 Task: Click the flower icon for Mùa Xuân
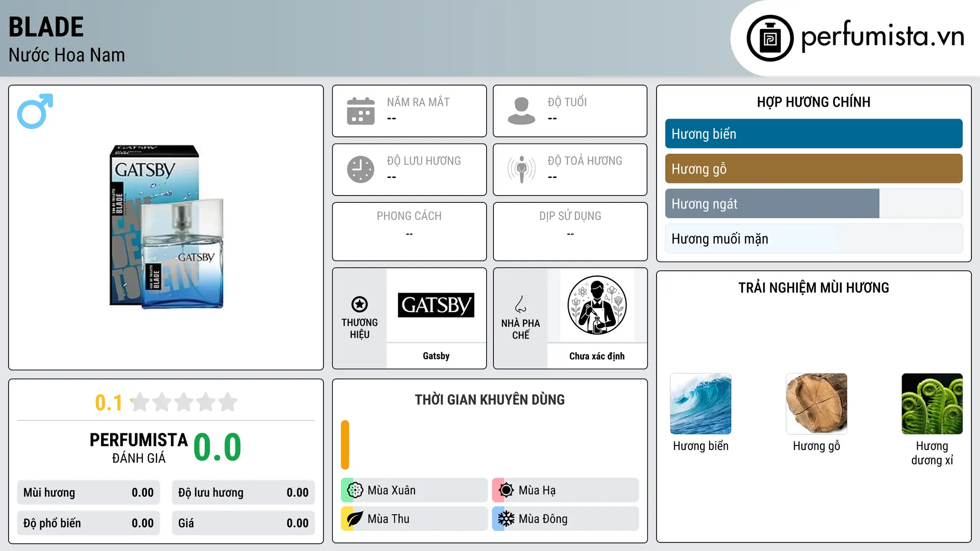[x=355, y=490]
